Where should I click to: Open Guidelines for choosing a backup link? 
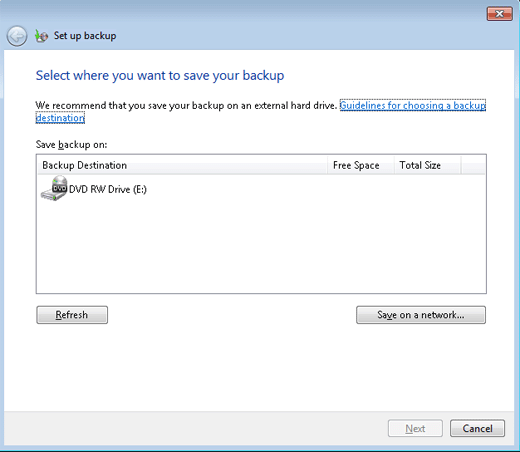(413, 105)
